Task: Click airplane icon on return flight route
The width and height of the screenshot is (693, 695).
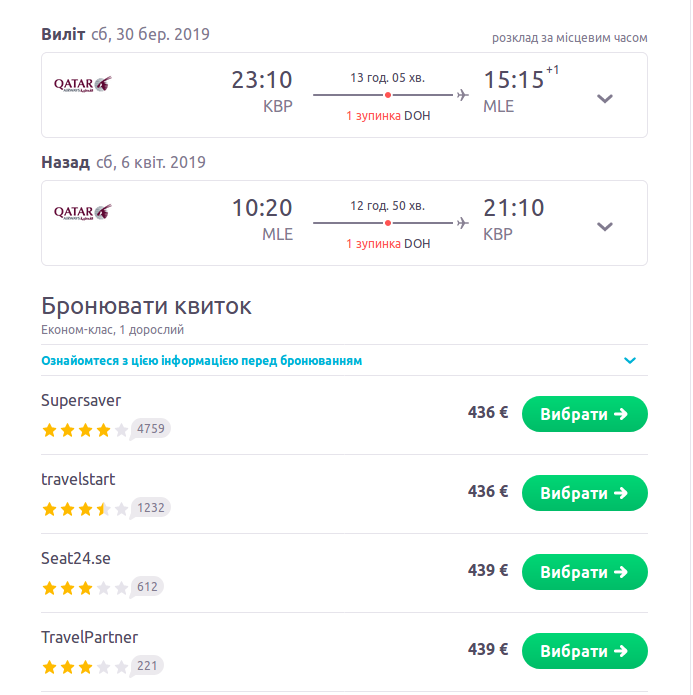Action: click(462, 222)
